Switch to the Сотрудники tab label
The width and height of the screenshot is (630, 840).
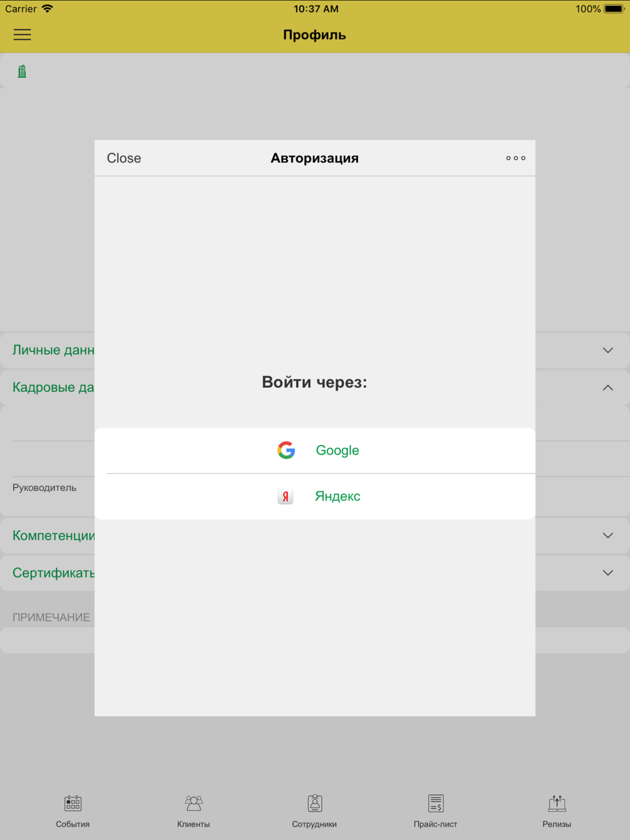314,824
